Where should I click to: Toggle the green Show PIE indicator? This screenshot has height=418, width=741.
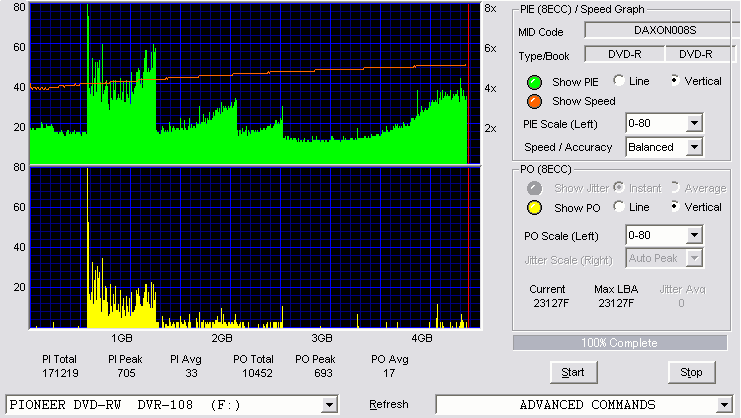tap(534, 82)
